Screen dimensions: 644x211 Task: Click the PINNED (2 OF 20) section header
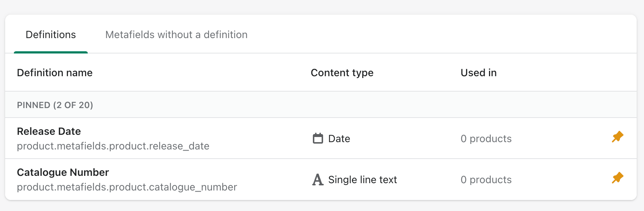pos(55,105)
